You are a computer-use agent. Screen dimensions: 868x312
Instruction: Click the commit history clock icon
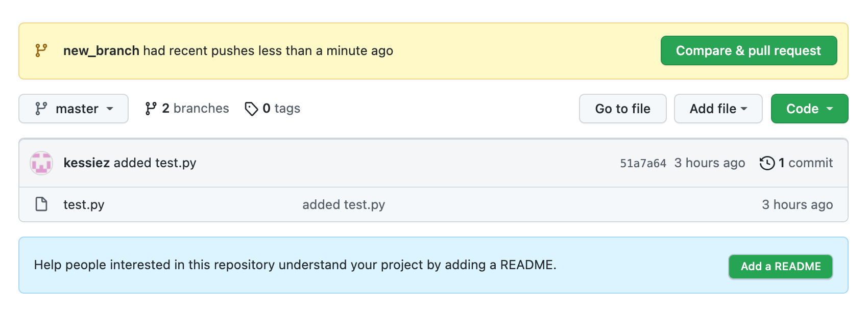point(767,163)
